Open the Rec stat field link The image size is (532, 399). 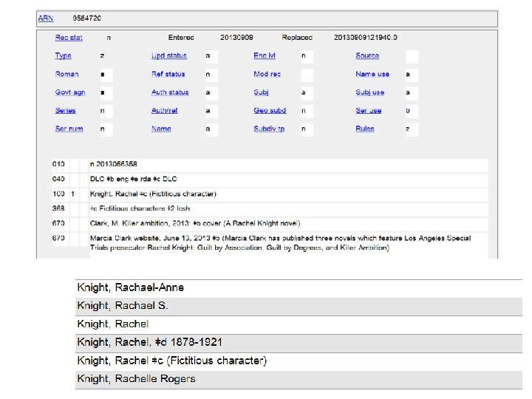[x=69, y=38]
